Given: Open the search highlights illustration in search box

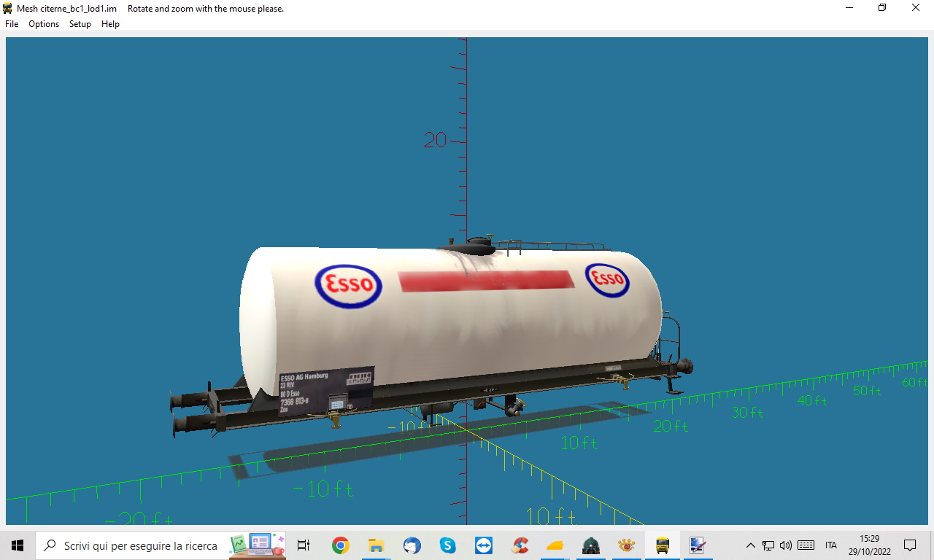Looking at the screenshot, I should coord(257,545).
